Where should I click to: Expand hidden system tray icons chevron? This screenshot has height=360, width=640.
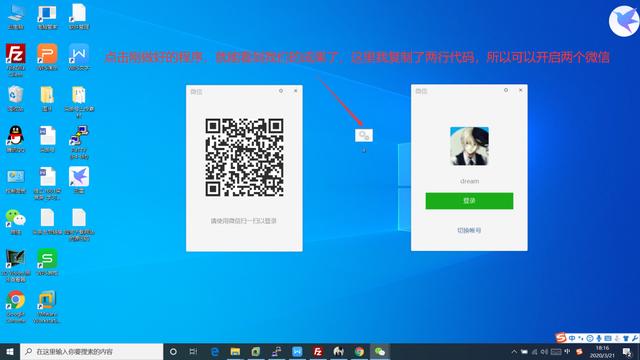click(x=514, y=351)
